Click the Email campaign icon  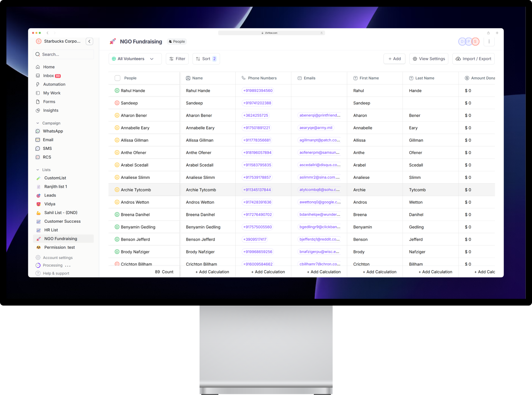pos(38,140)
